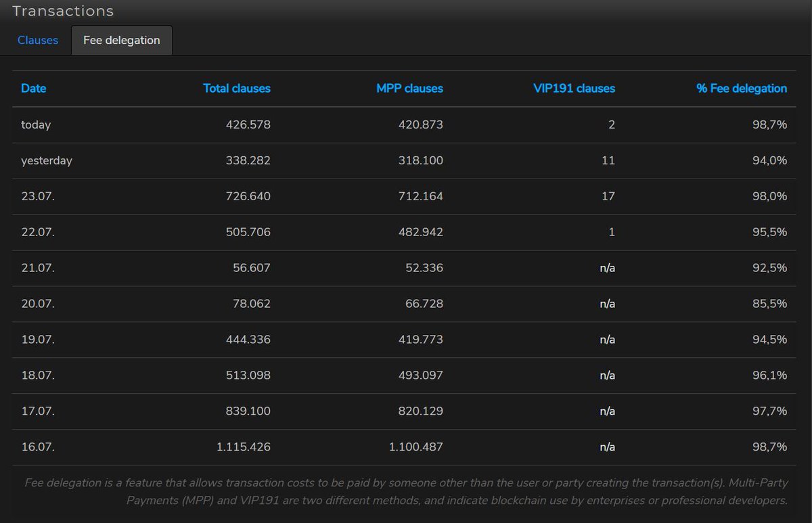Sort by the Date column header

pyautogui.click(x=34, y=88)
